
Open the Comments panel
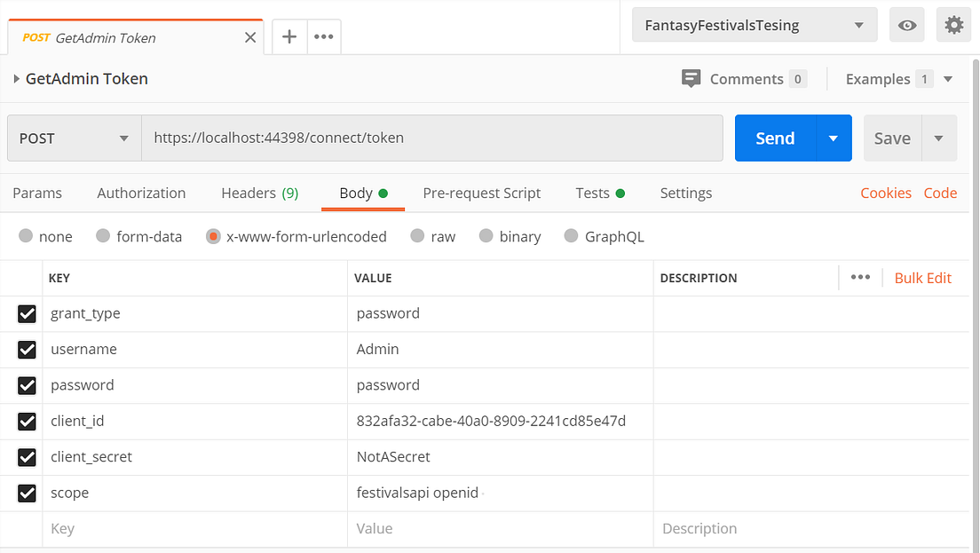(745, 78)
